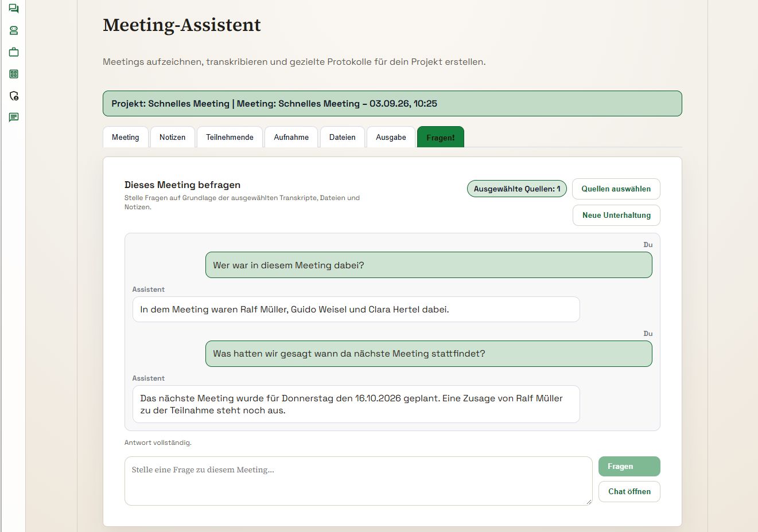
Task: Click message 'Wer war in diesem Meeting dabei?'
Action: click(429, 265)
